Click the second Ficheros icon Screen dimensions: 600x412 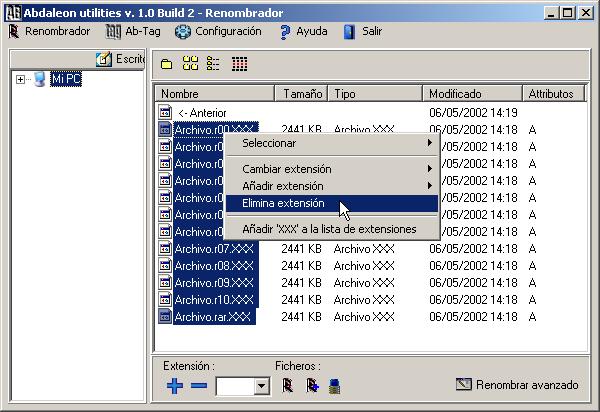[x=311, y=385]
